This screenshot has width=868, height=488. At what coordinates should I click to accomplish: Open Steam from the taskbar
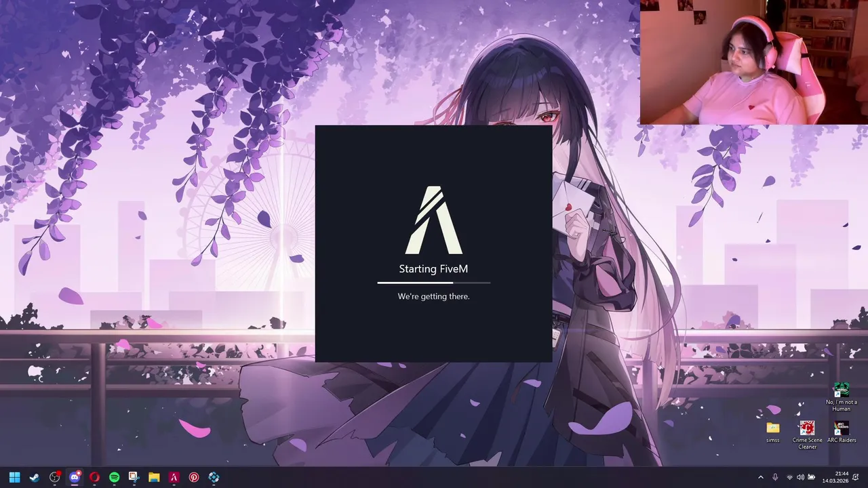35,477
